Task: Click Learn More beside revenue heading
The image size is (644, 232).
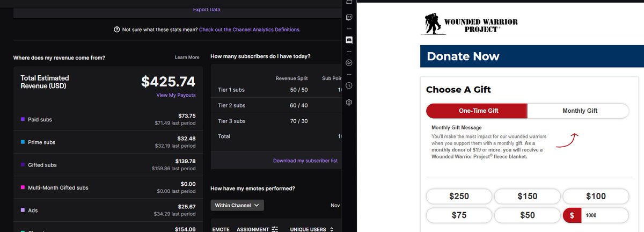Action: 187,57
